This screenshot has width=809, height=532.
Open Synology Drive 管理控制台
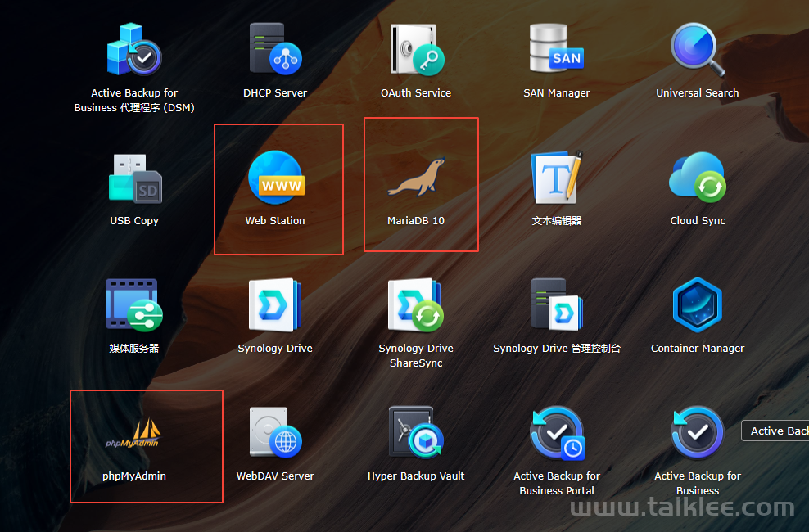557,305
